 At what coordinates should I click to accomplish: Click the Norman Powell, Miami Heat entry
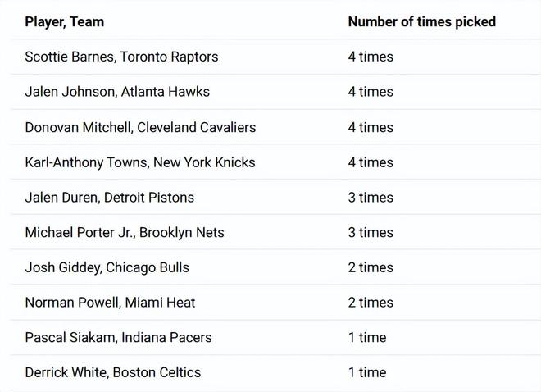(111, 303)
